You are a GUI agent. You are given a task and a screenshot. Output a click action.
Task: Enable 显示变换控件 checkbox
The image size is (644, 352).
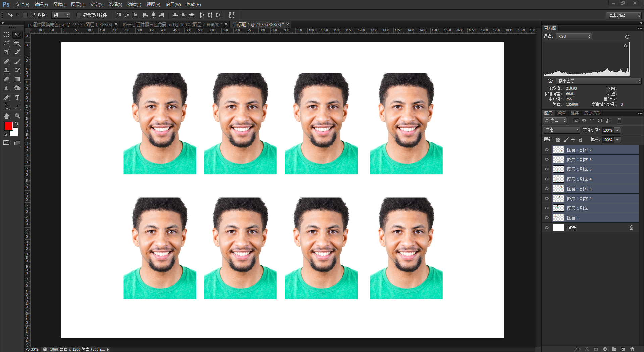click(78, 15)
